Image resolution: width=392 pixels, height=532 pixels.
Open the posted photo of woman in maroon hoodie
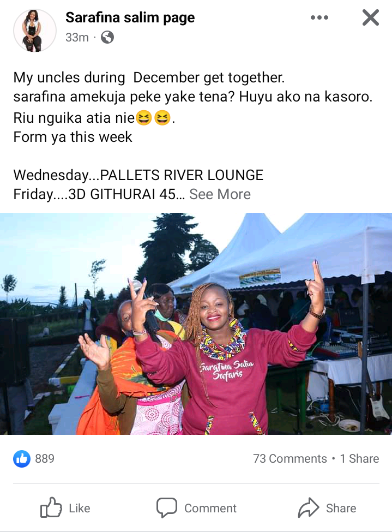pyautogui.click(x=196, y=324)
